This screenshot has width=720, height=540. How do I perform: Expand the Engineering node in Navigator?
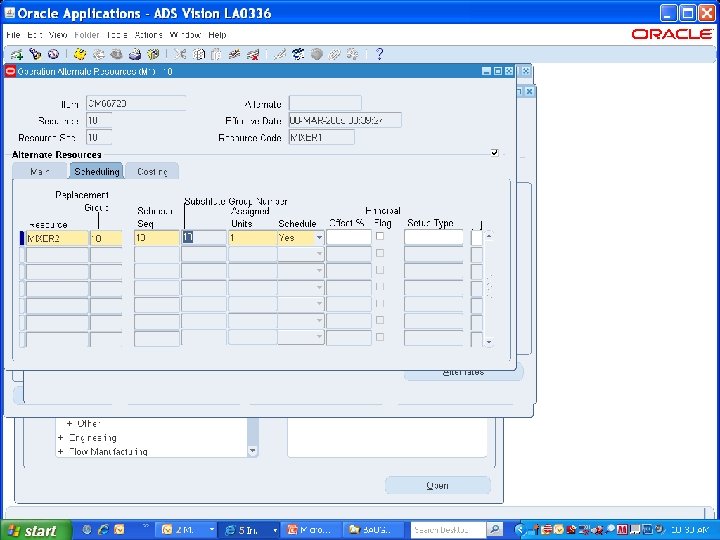61,438
